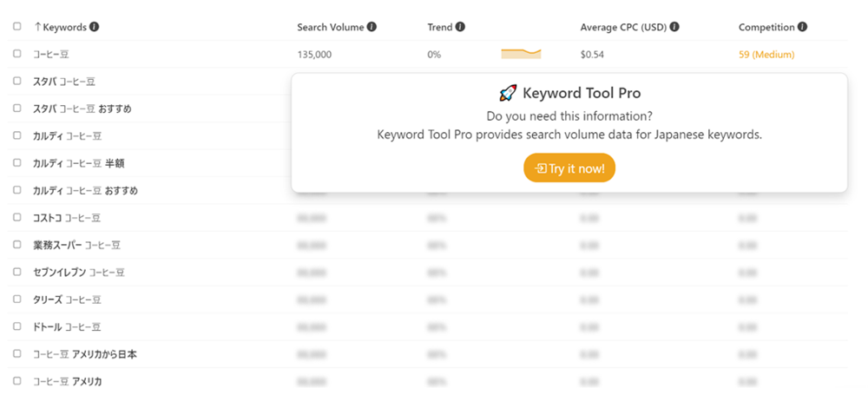The image size is (868, 408).
Task: Tick the checkbox for カルディ コーヒー豆 半額
Action: pos(17,162)
